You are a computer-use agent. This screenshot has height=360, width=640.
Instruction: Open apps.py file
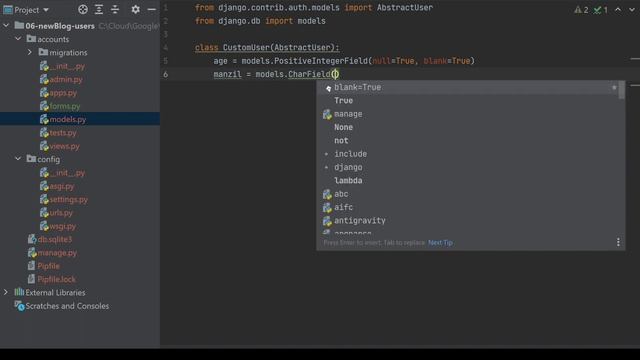pos(63,93)
